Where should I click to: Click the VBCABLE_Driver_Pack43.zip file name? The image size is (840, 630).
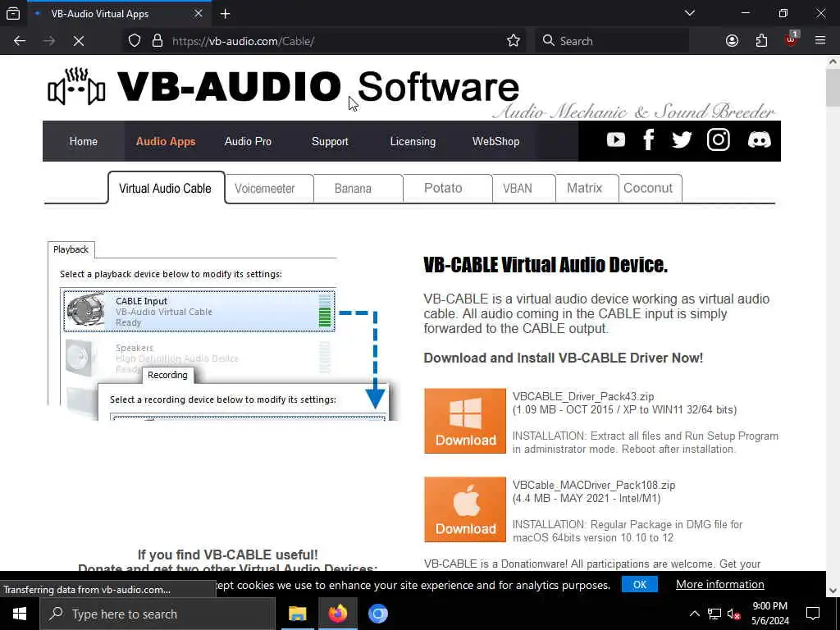583,396
